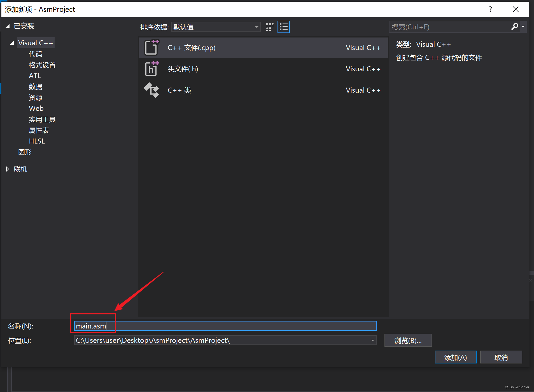This screenshot has height=392, width=534.
Task: Click the C++ 类 row text
Action: click(x=179, y=90)
